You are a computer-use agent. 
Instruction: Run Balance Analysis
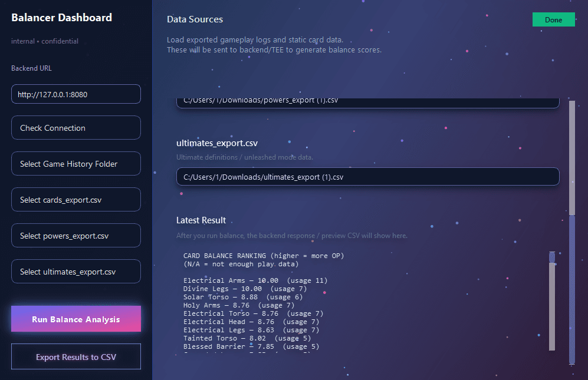pos(75,318)
